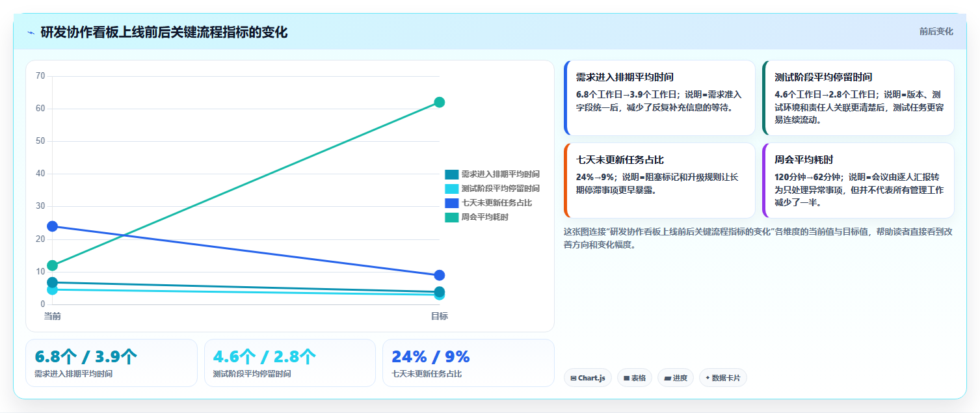Select the 七天未更新任务占比 target point at 9
This screenshot has width=980, height=413.
(439, 275)
